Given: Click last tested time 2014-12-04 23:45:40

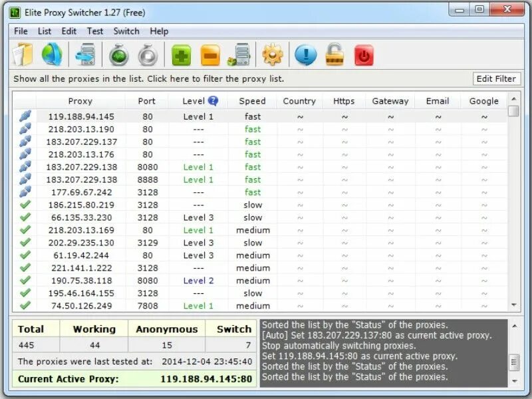Looking at the screenshot, I should click(207, 361).
